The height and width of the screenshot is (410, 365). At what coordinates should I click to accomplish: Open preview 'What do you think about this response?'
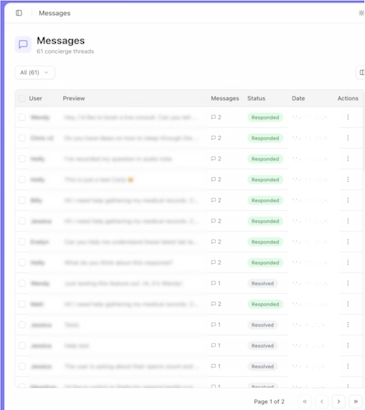coord(118,263)
